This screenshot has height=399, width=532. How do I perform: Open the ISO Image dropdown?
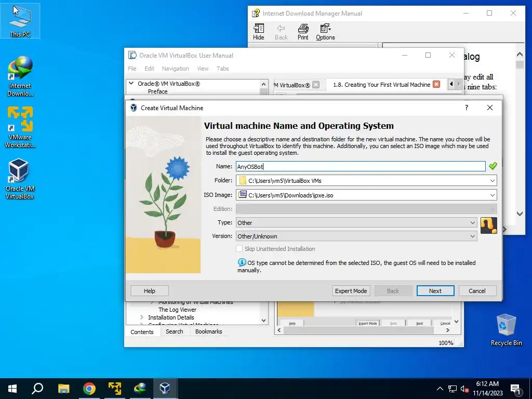493,195
